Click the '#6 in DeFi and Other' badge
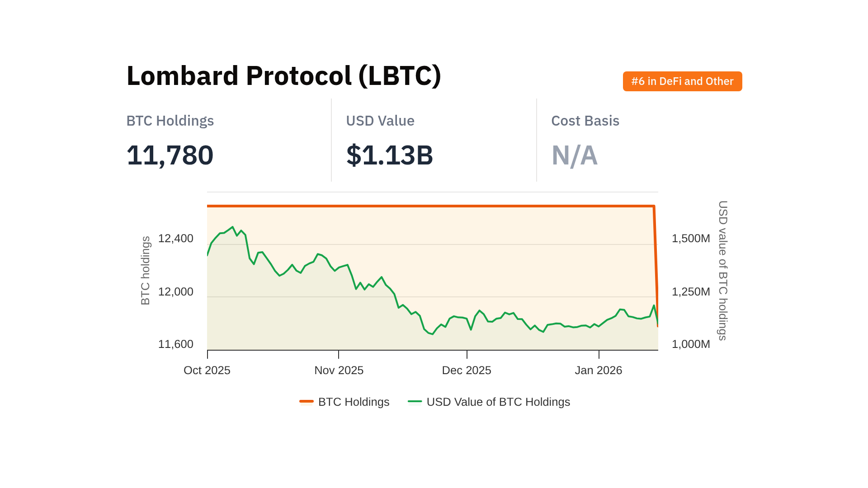 coord(682,81)
